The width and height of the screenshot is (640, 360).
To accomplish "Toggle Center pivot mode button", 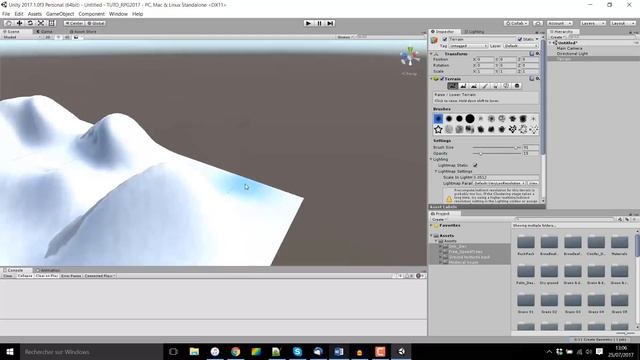I will tap(74, 23).
